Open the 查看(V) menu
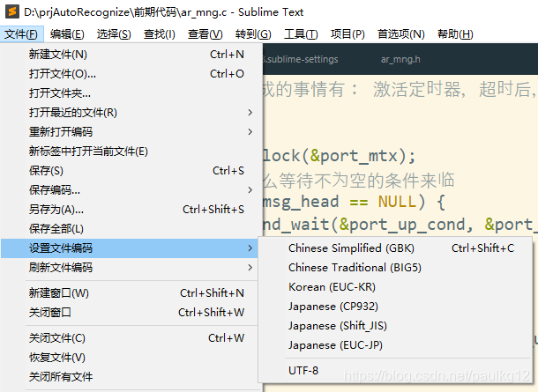Screen dimensions: 538x392 point(205,34)
